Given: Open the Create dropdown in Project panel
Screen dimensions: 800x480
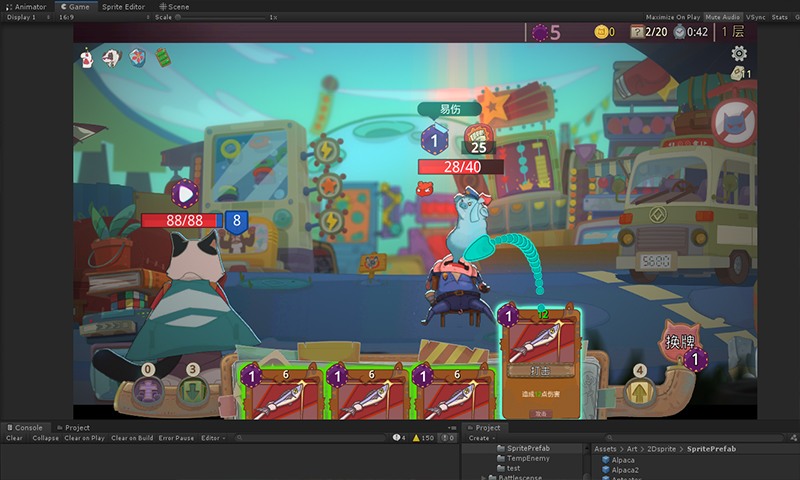Looking at the screenshot, I should [x=481, y=438].
